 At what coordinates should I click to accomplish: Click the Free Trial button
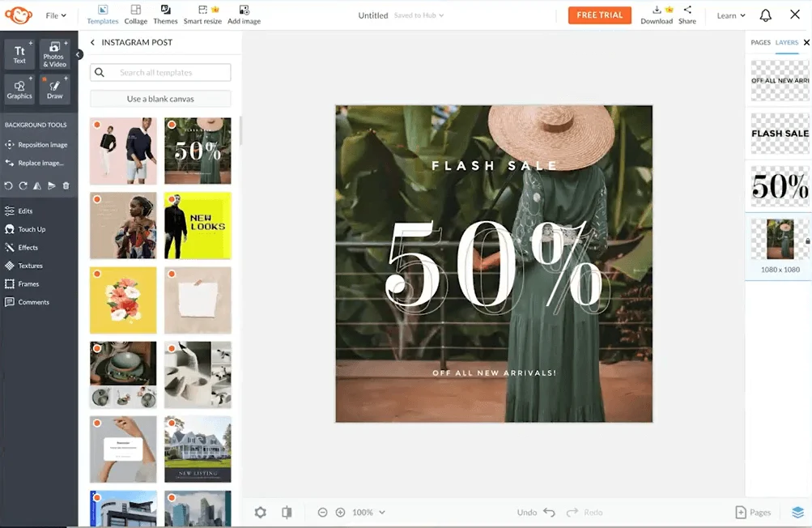point(599,15)
